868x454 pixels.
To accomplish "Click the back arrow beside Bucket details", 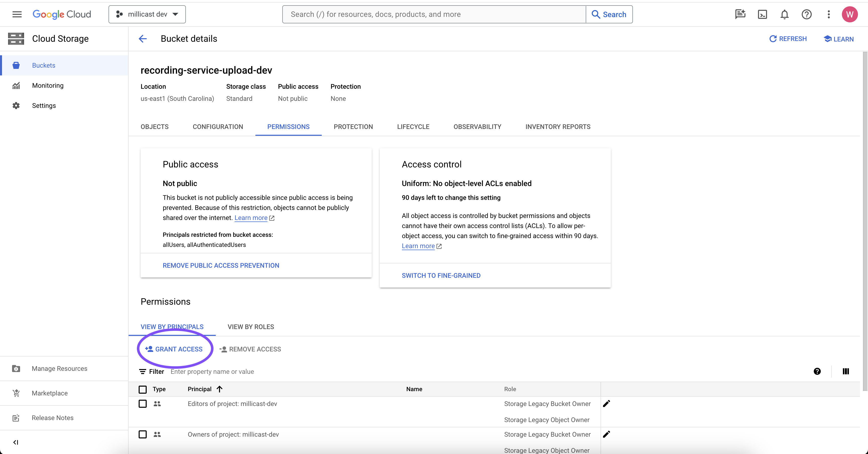I will (x=143, y=39).
